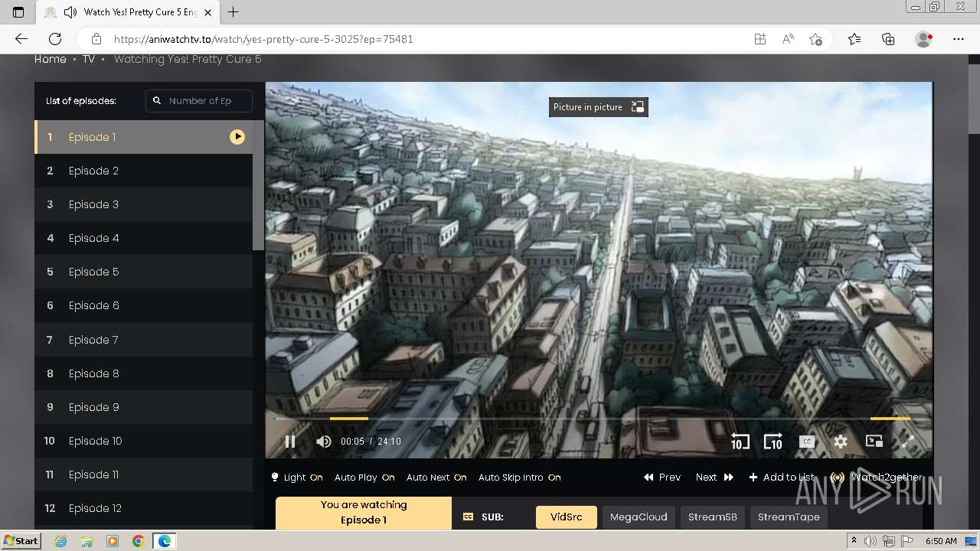Image resolution: width=980 pixels, height=551 pixels.
Task: Go to the Next episode
Action: pos(714,478)
